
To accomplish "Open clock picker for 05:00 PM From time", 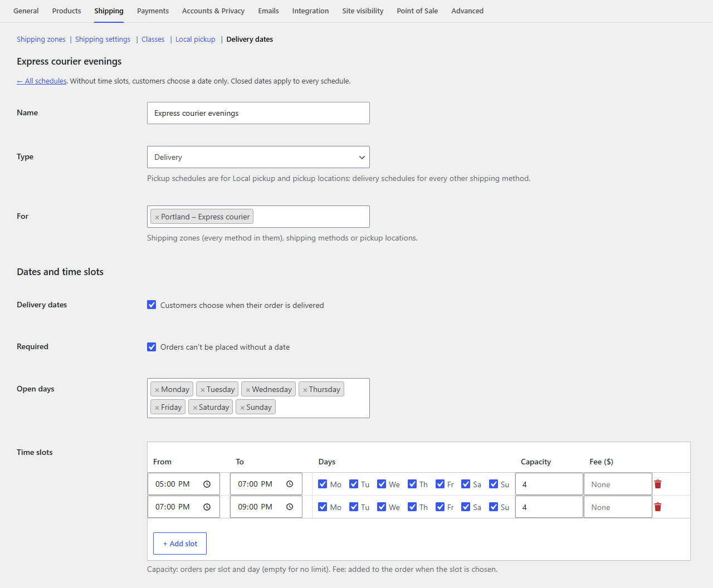I will (x=207, y=484).
